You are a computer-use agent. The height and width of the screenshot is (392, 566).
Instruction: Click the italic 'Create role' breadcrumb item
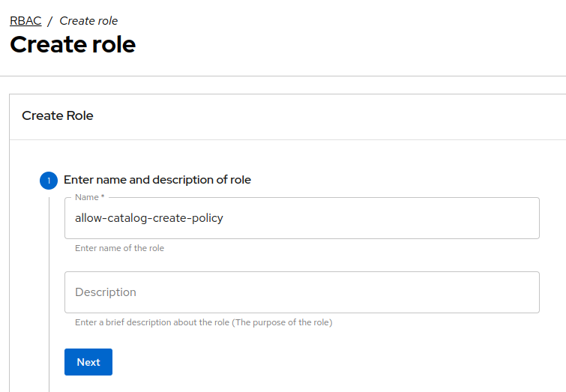click(x=88, y=21)
